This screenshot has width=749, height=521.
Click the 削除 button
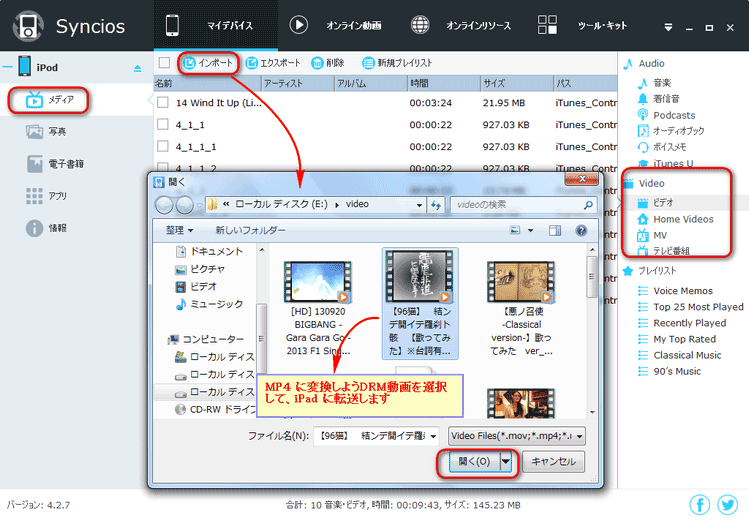pos(328,63)
